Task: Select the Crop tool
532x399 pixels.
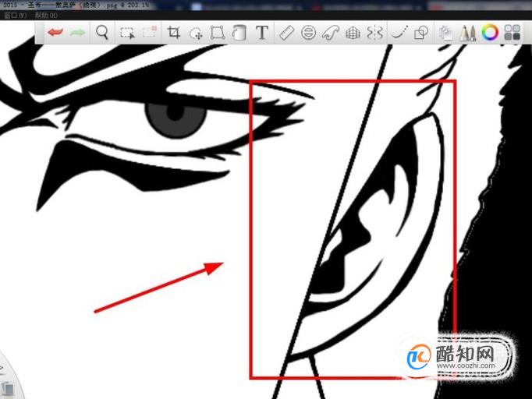Action: [x=174, y=33]
